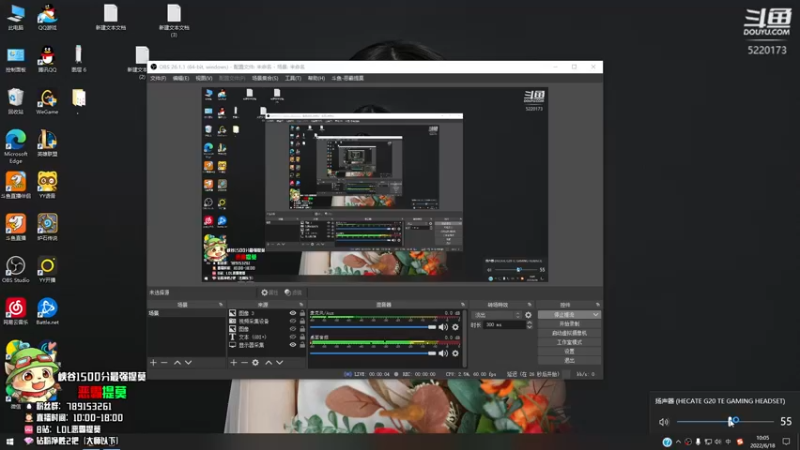Select the YY语音 desktop icon
The image size is (800, 450).
tap(47, 185)
